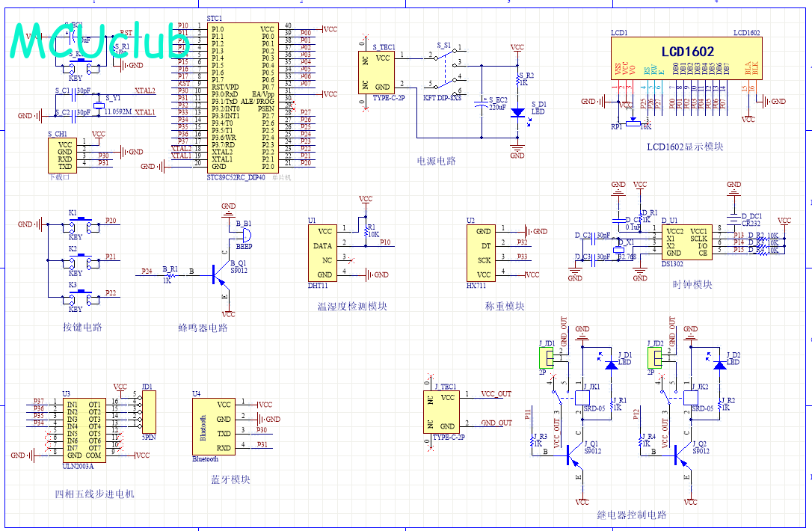Select the S_CH1 download header

62,156
